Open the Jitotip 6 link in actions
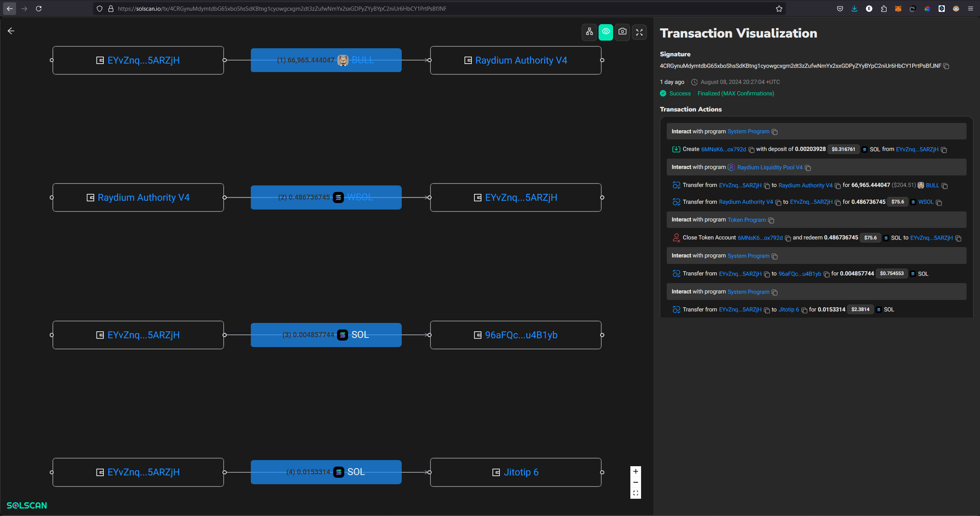Viewport: 980px width, 516px height. coord(789,310)
